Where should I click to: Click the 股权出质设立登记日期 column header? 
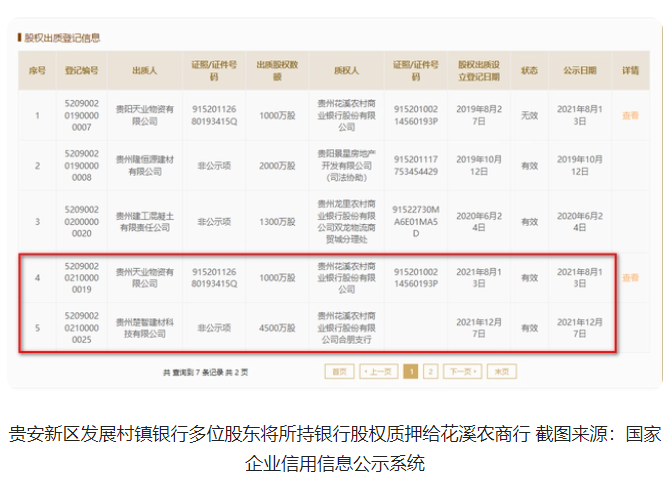(x=479, y=71)
